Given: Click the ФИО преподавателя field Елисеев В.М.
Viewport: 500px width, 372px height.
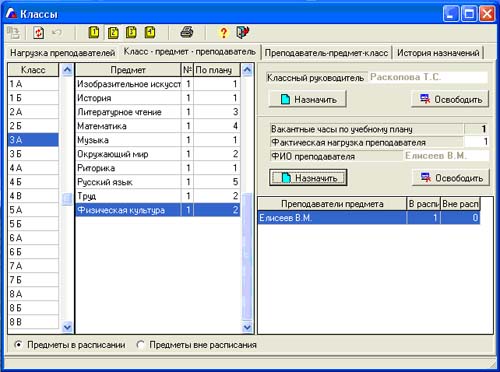Looking at the screenshot, I should (446, 156).
